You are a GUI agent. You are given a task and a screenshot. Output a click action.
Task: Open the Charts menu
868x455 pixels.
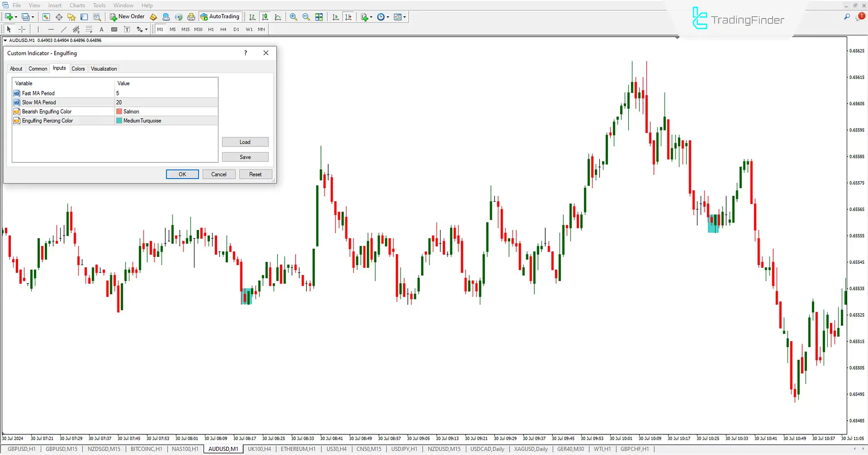(77, 5)
